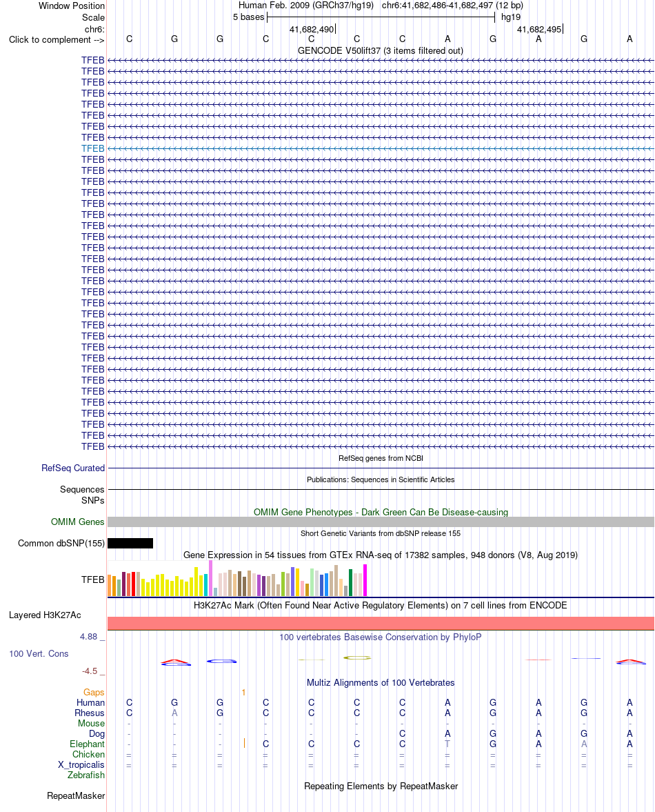
Task: Click the 100 Vert. Cons label
Action: (x=39, y=653)
